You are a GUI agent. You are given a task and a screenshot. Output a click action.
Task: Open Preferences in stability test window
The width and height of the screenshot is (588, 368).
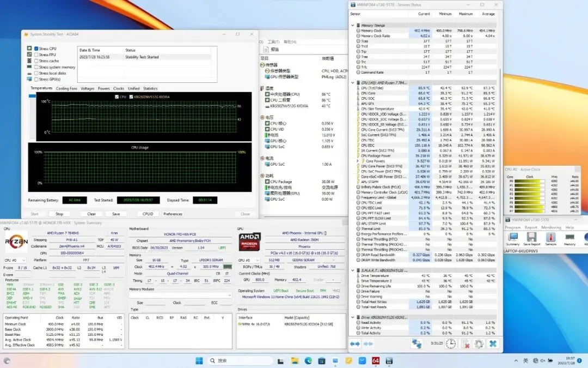point(173,214)
